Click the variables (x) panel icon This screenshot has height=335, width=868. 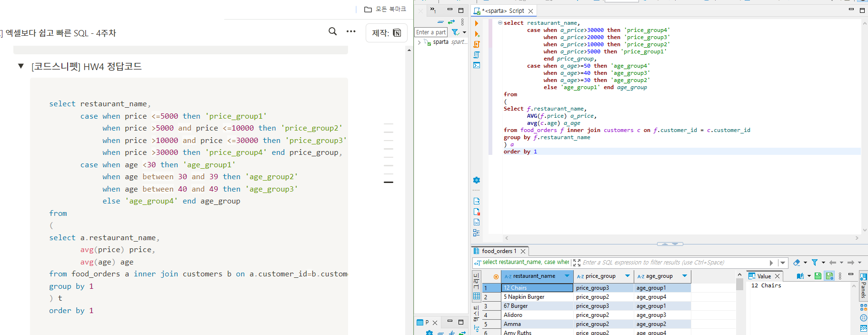coord(477,222)
